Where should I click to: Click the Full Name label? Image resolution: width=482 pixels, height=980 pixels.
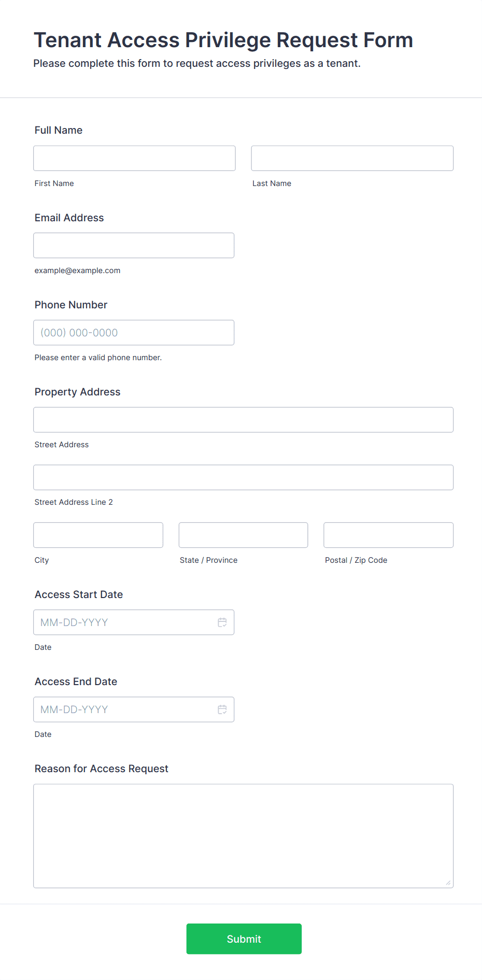tap(59, 130)
